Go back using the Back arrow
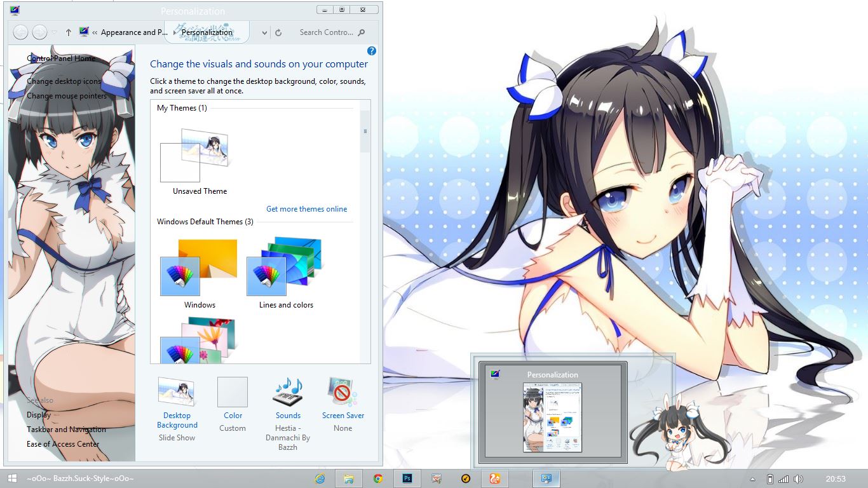 [x=20, y=32]
